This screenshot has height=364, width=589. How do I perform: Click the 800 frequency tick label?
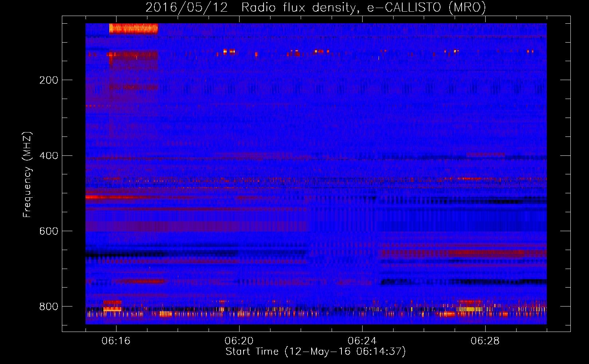(x=49, y=306)
